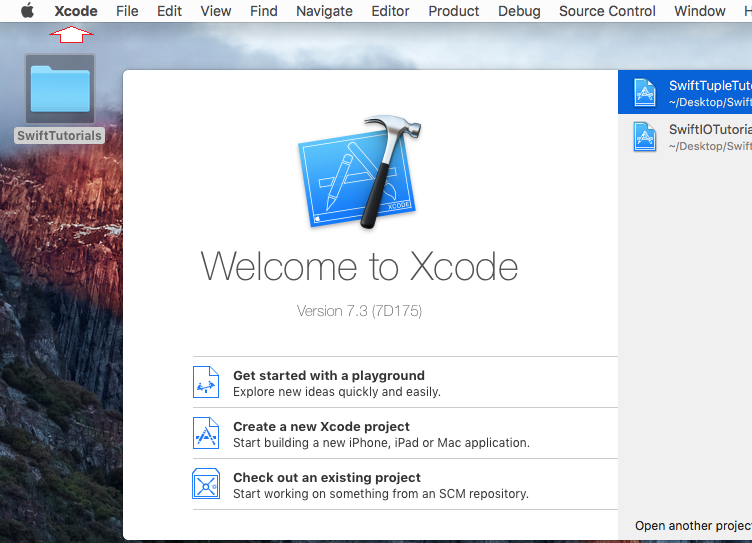Click Open another project link
752x543 pixels.
[x=693, y=526]
